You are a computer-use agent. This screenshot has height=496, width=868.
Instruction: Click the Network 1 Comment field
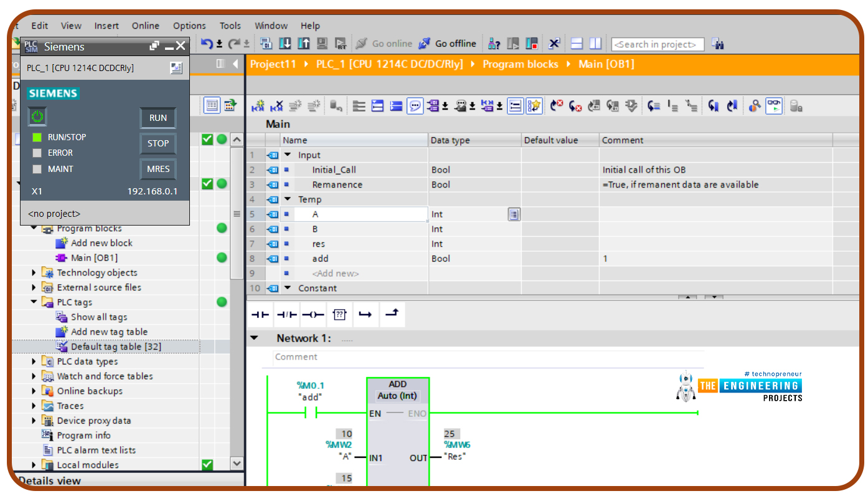coord(488,357)
